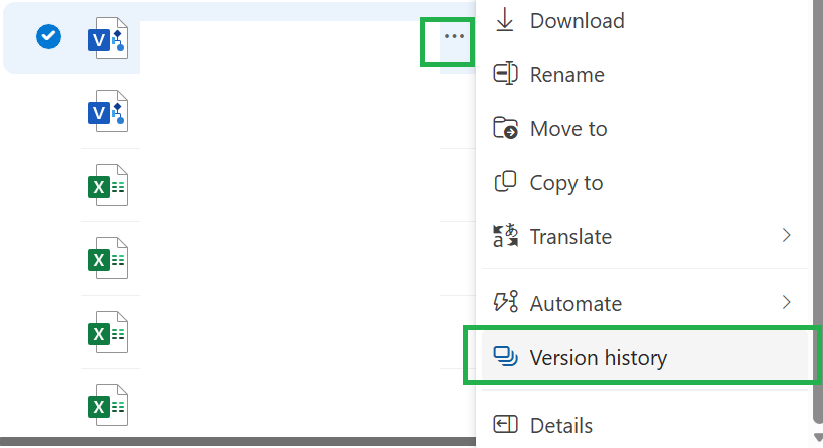Click the Details pane icon
Viewport: 823px width, 448px height.
[x=505, y=424]
